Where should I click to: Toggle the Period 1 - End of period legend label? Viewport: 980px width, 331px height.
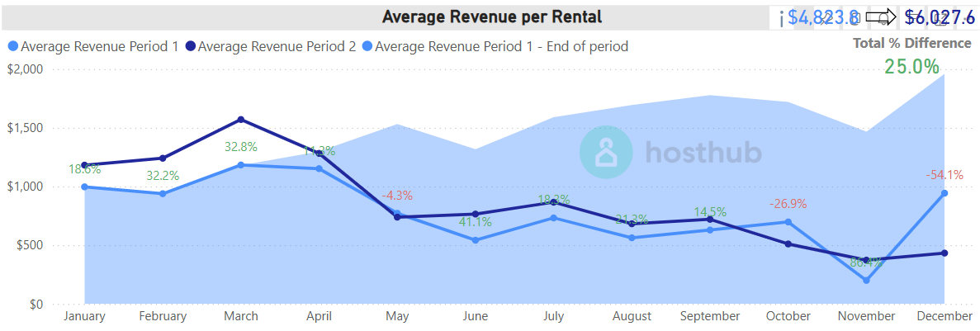[x=501, y=47]
